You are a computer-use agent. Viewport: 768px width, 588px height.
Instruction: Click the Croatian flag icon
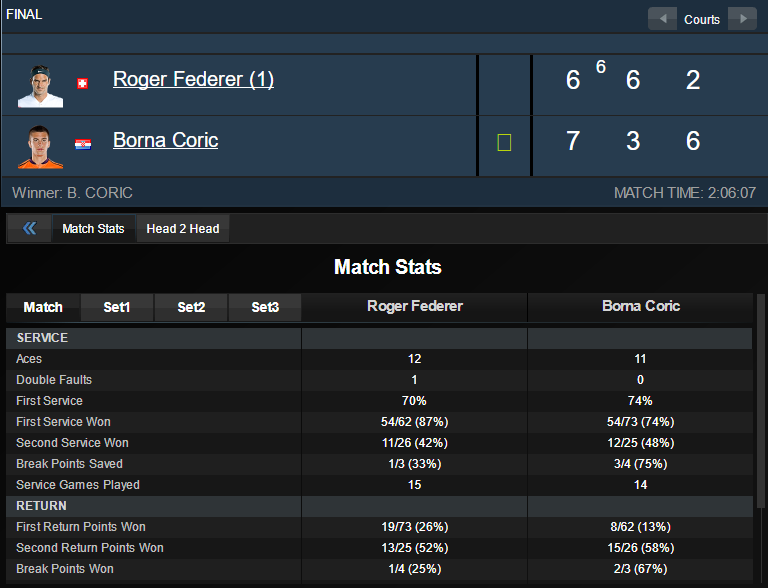click(x=83, y=145)
